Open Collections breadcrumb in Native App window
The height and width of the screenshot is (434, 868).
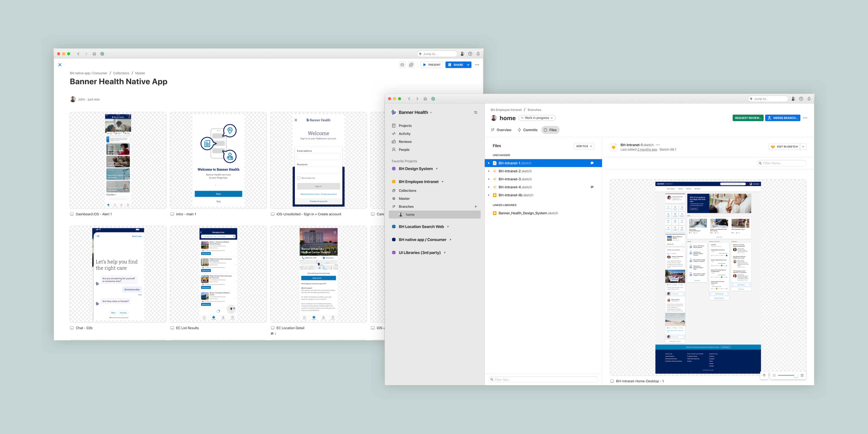pos(121,73)
